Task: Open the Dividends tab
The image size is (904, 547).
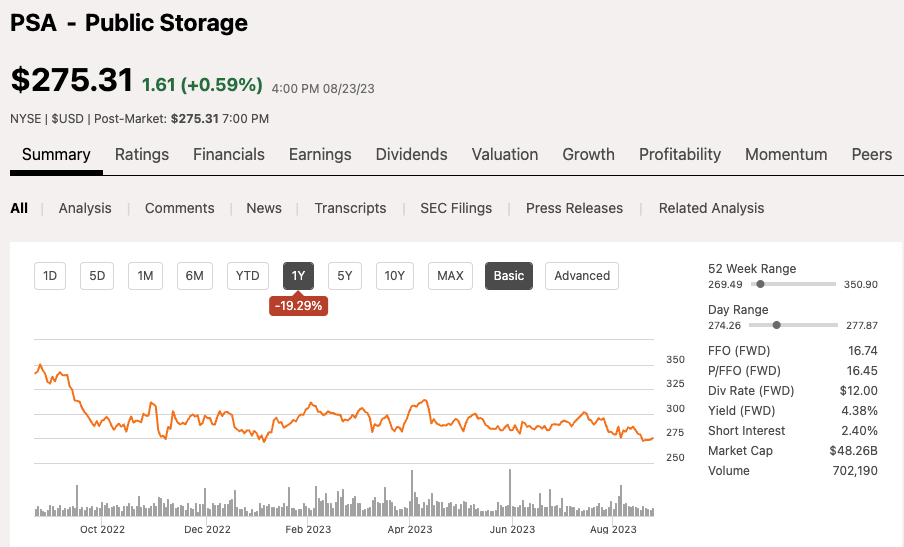Action: (x=412, y=154)
